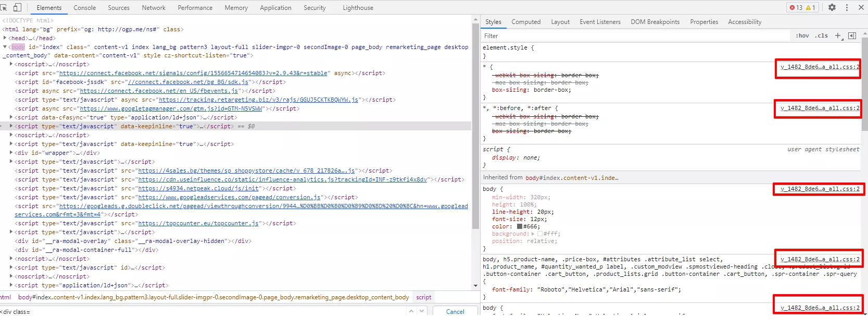Open the 4sales.bg themes cache script link
The width and height of the screenshot is (868, 316).
pyautogui.click(x=246, y=171)
